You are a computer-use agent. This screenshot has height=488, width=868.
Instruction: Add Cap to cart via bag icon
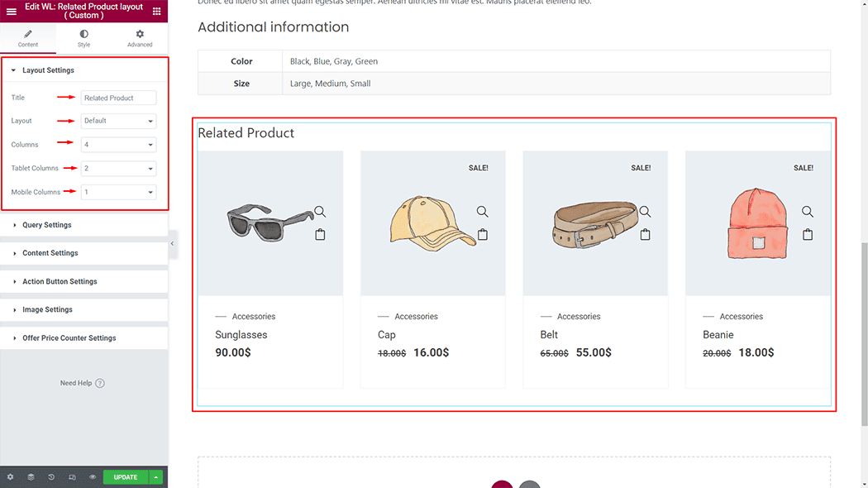(x=483, y=235)
